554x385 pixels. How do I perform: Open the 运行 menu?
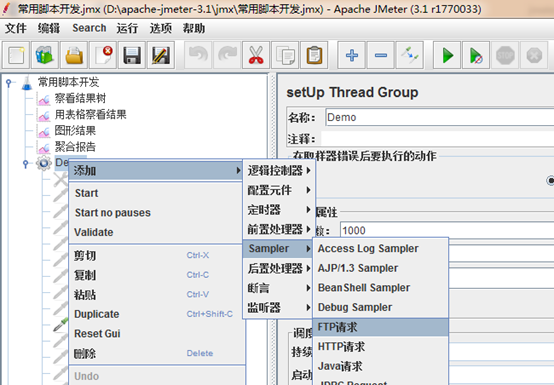tap(127, 28)
